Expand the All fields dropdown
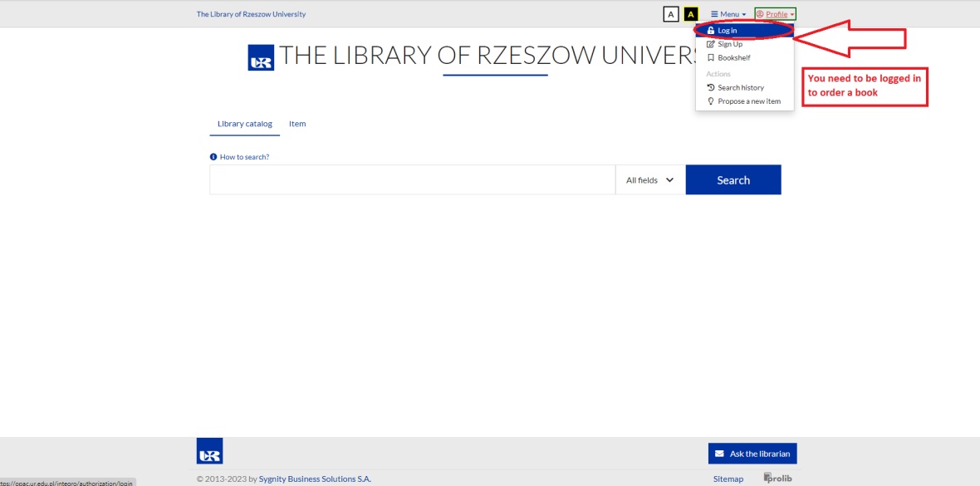 (650, 180)
